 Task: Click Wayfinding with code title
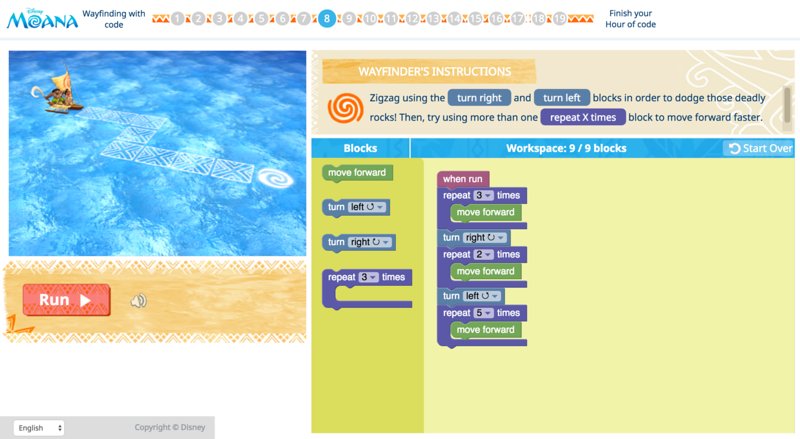114,19
